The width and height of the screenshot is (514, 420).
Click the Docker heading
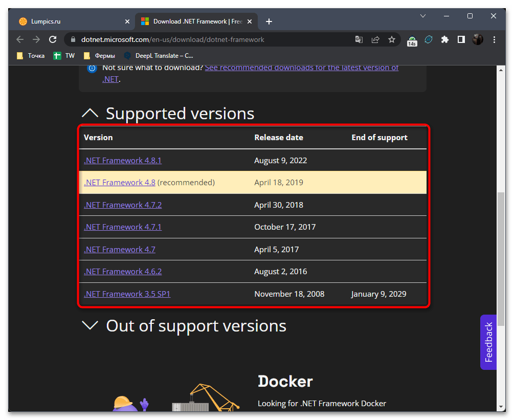click(x=285, y=382)
